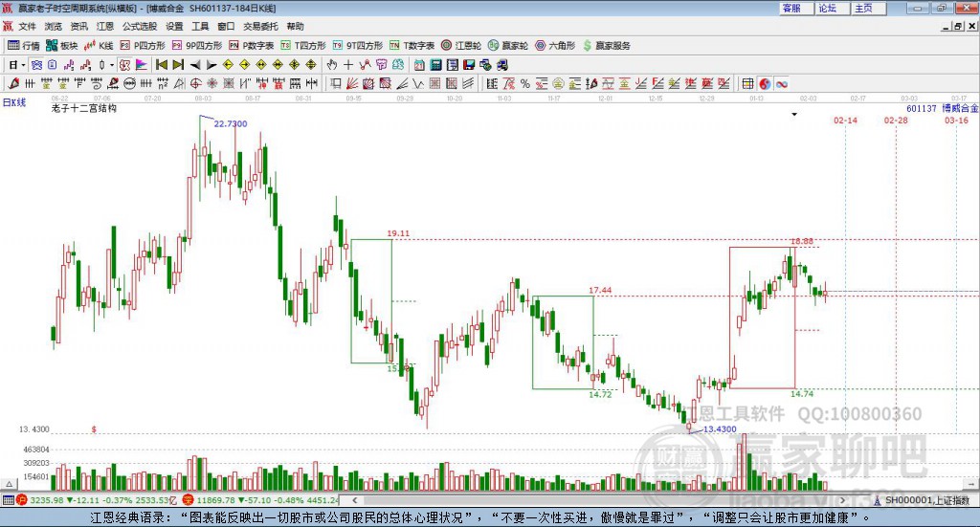Toggle the yin-yang icon
The image size is (980, 527).
pyautogui.click(x=765, y=83)
